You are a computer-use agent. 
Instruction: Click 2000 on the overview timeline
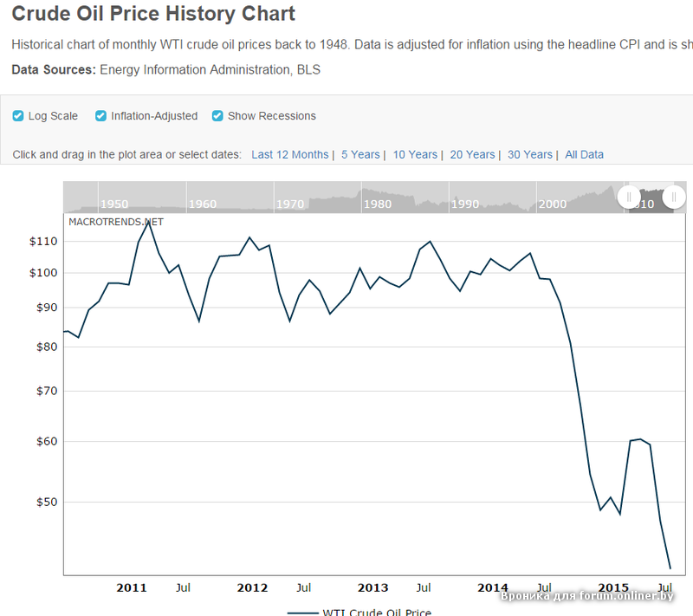[553, 204]
